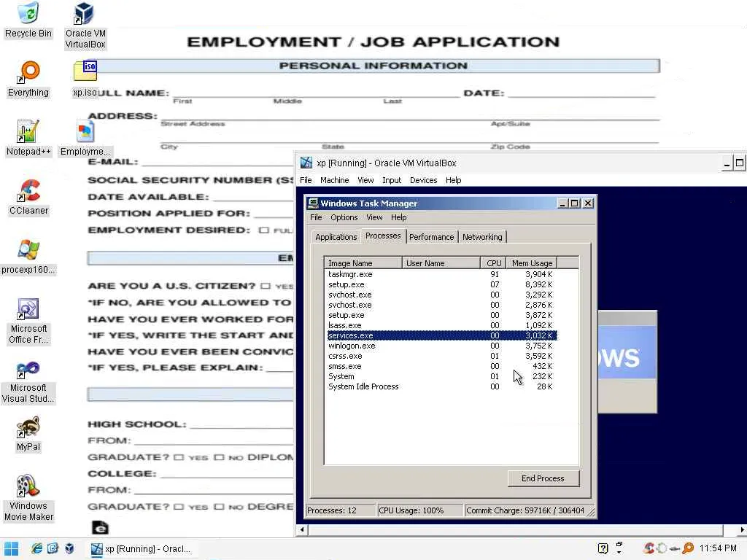The width and height of the screenshot is (747, 560).
Task: Open the File menu in Task Manager
Action: [316, 217]
